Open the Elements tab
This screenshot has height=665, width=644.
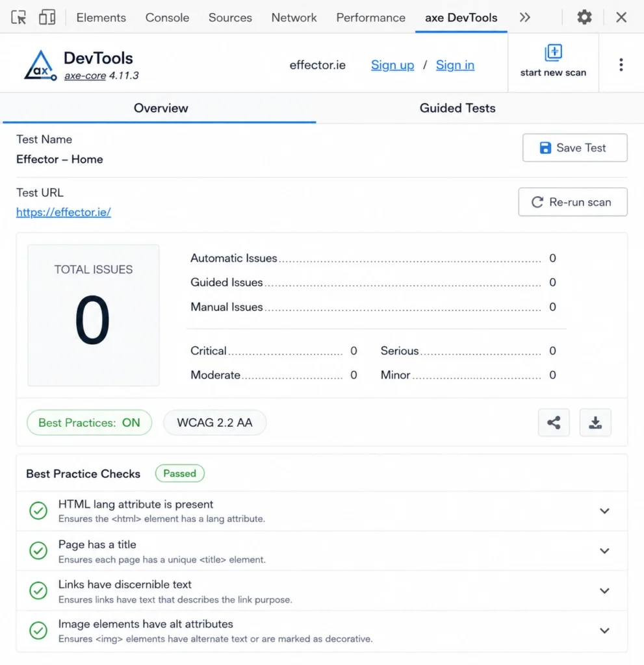[x=101, y=18]
